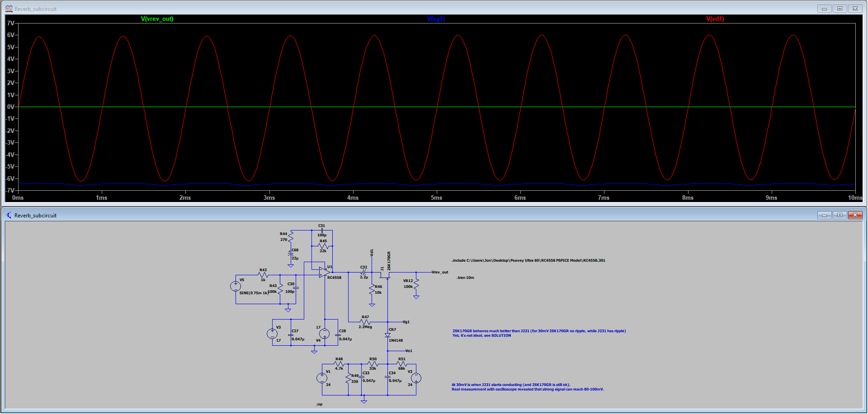Select the V5 sine voltage source symbol
Image resolution: width=868 pixels, height=414 pixels.
(x=236, y=286)
